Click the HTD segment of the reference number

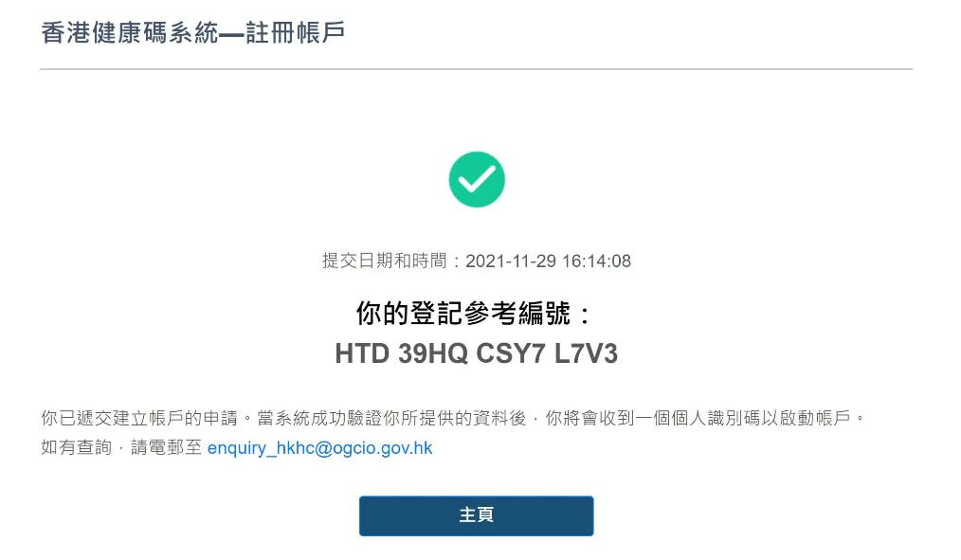[362, 353]
